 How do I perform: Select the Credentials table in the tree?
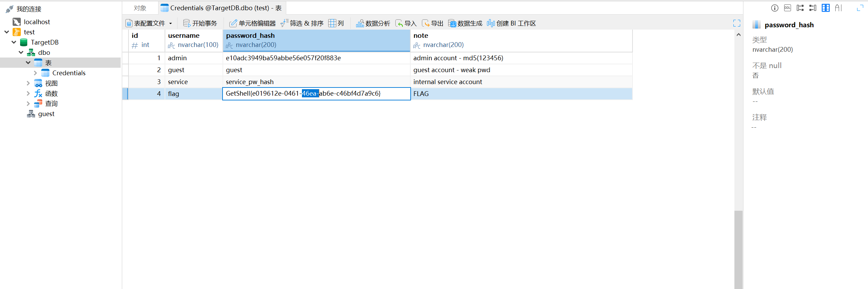pyautogui.click(x=69, y=73)
